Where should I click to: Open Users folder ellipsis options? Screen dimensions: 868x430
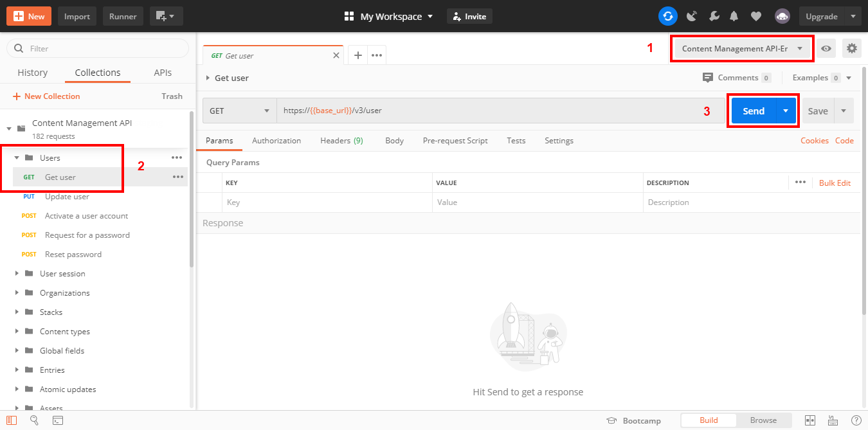177,157
